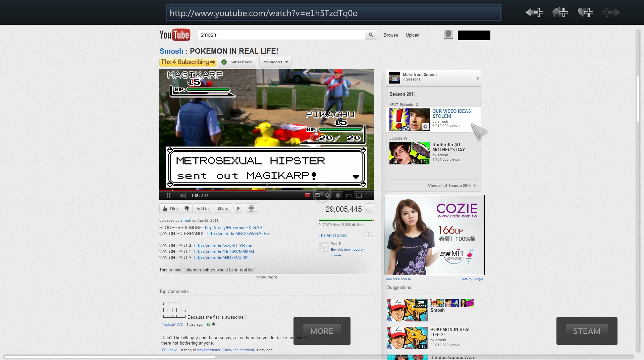
Task: Switch to large player size
Action: [x=359, y=196]
